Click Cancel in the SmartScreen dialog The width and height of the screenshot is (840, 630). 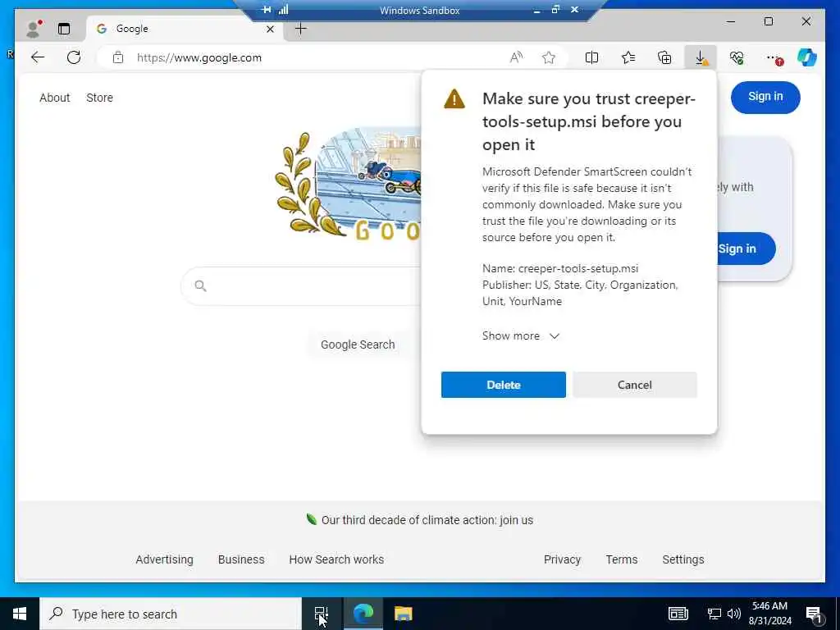(635, 385)
